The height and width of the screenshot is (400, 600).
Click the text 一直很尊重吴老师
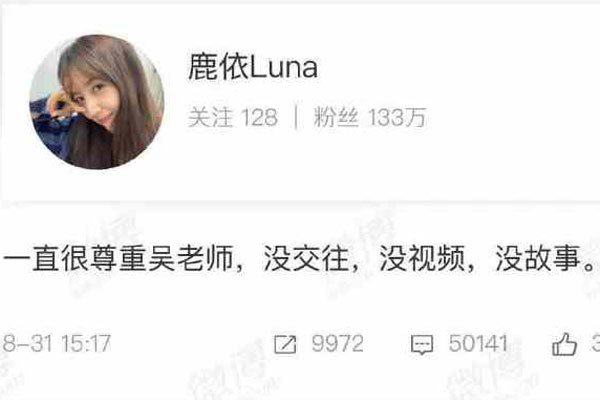coord(118,259)
